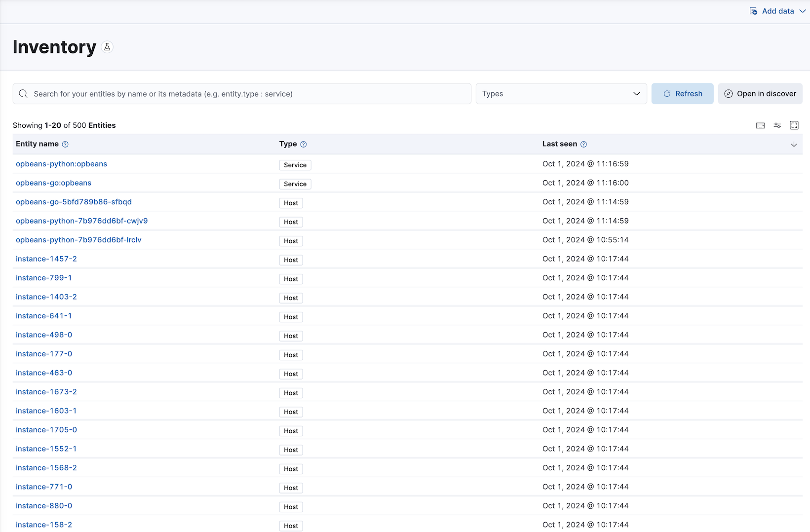
Task: Click the technical preview flask icon beside Inventory
Action: [107, 47]
